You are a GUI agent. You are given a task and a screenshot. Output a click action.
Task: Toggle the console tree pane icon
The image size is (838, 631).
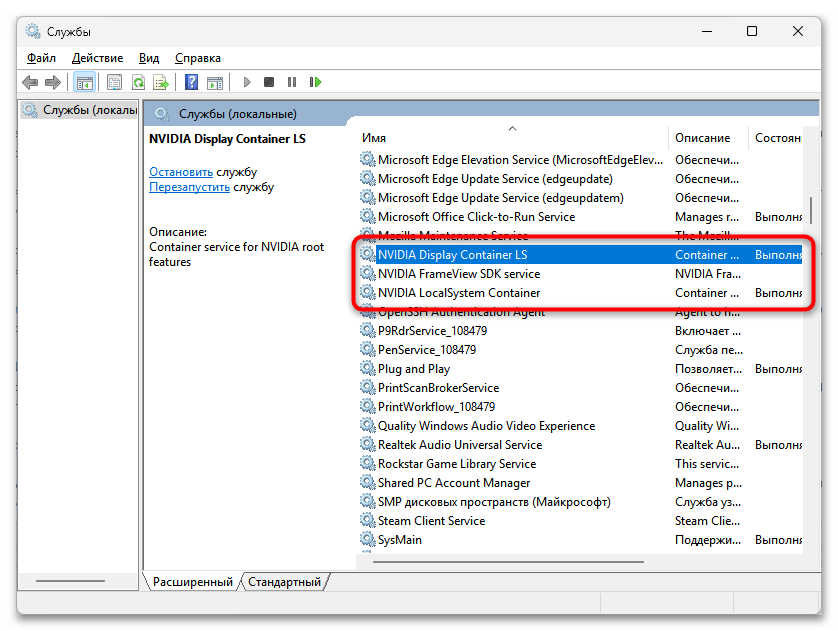pos(84,82)
